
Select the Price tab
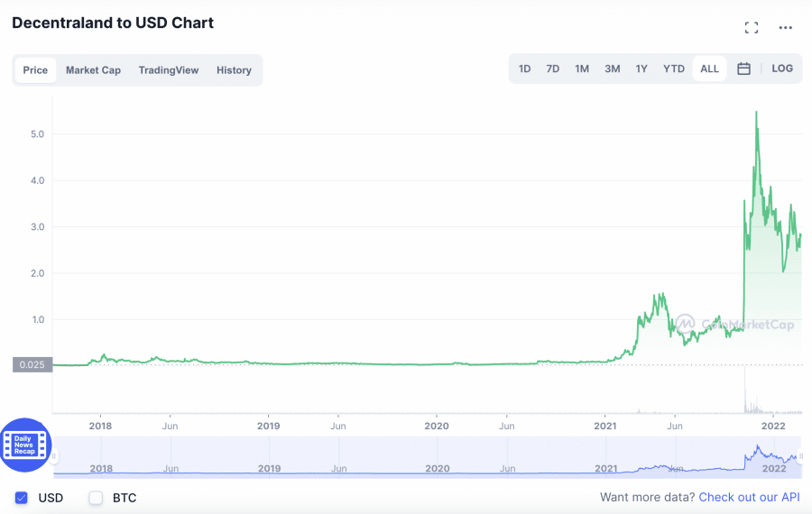36,70
